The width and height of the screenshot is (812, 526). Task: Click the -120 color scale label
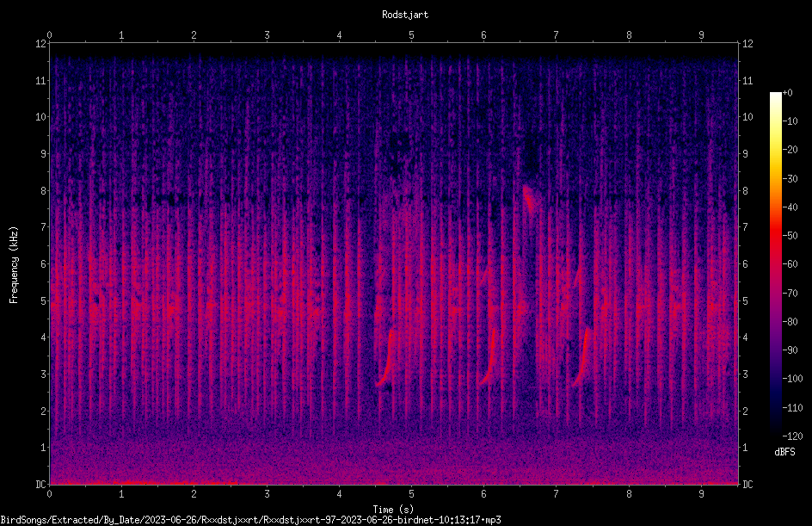pos(792,436)
